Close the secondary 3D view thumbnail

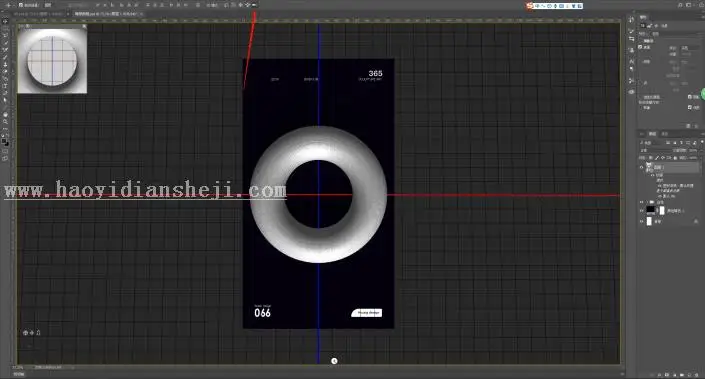click(x=84, y=27)
